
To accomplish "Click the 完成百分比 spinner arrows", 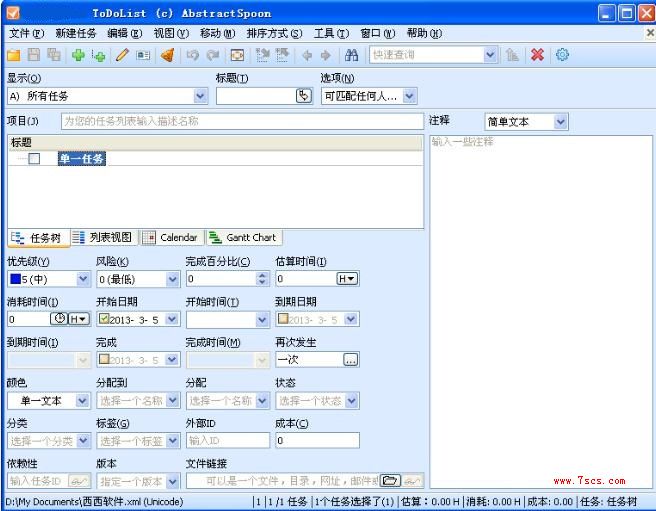I will click(262, 279).
